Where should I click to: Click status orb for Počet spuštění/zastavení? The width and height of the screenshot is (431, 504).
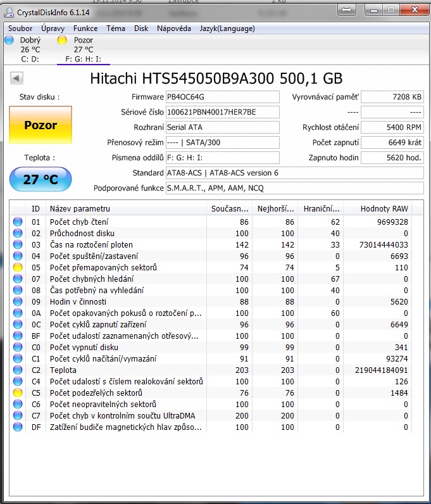click(18, 256)
